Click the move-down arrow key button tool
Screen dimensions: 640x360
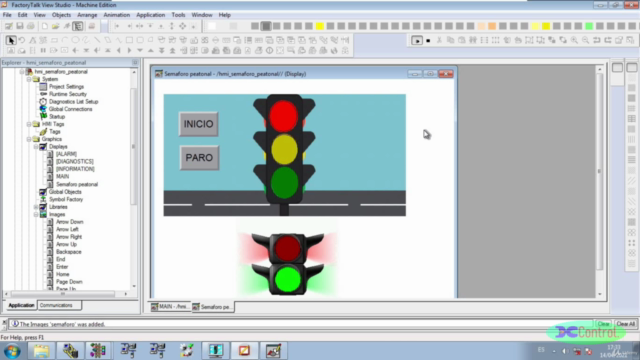[x=140, y=51]
